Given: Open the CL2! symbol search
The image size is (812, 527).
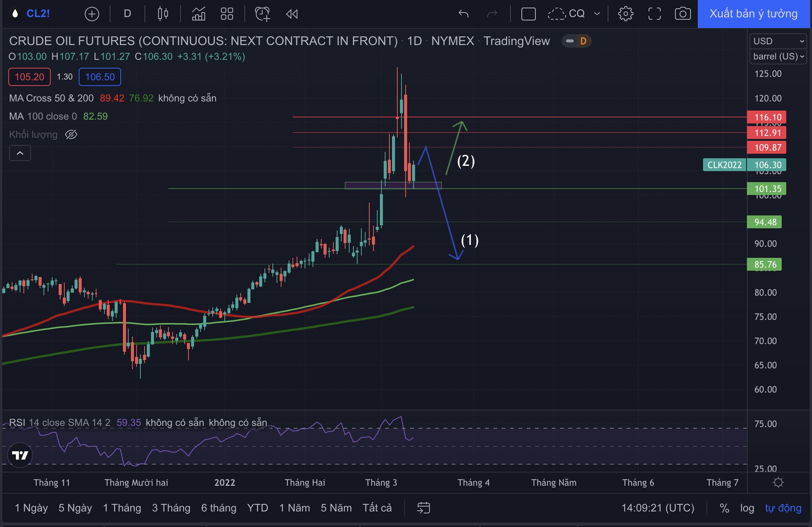Looking at the screenshot, I should pyautogui.click(x=38, y=14).
